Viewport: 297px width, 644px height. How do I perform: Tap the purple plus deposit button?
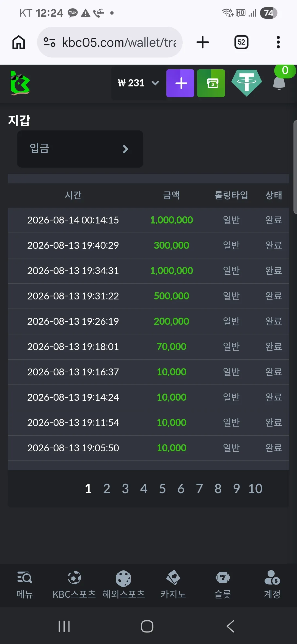click(x=180, y=83)
